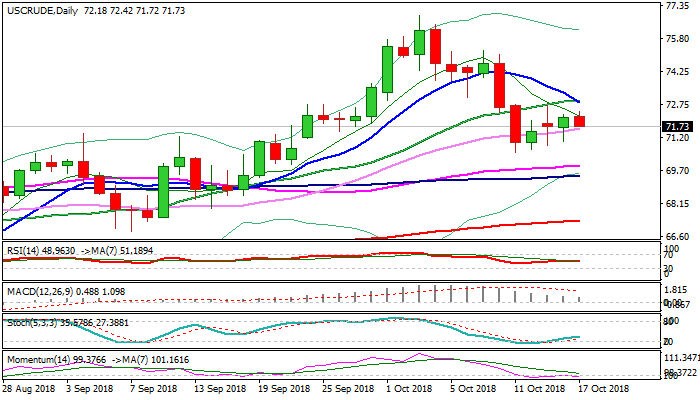Image resolution: width=700 pixels, height=400 pixels.
Task: Click the last red candle on the chart
Action: [x=580, y=121]
